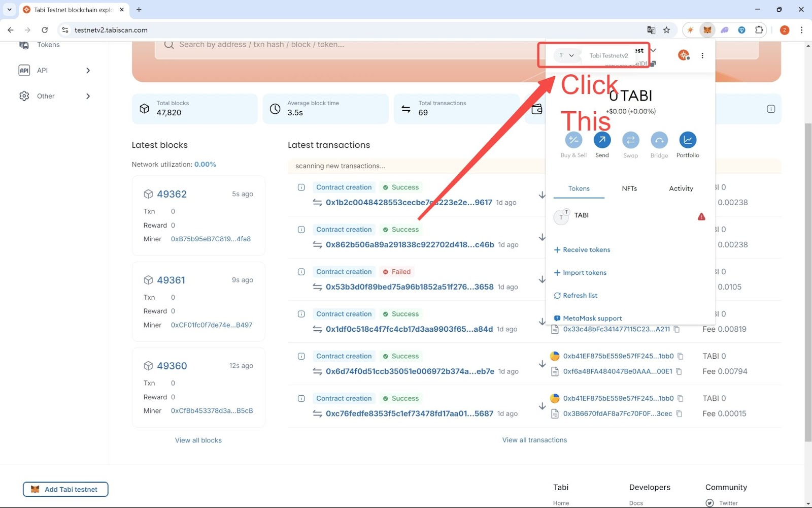The image size is (812, 508).
Task: Open transaction 0x1df0c518c4f7fc4cb17d3aa9903f65...a84d
Action: tap(409, 329)
